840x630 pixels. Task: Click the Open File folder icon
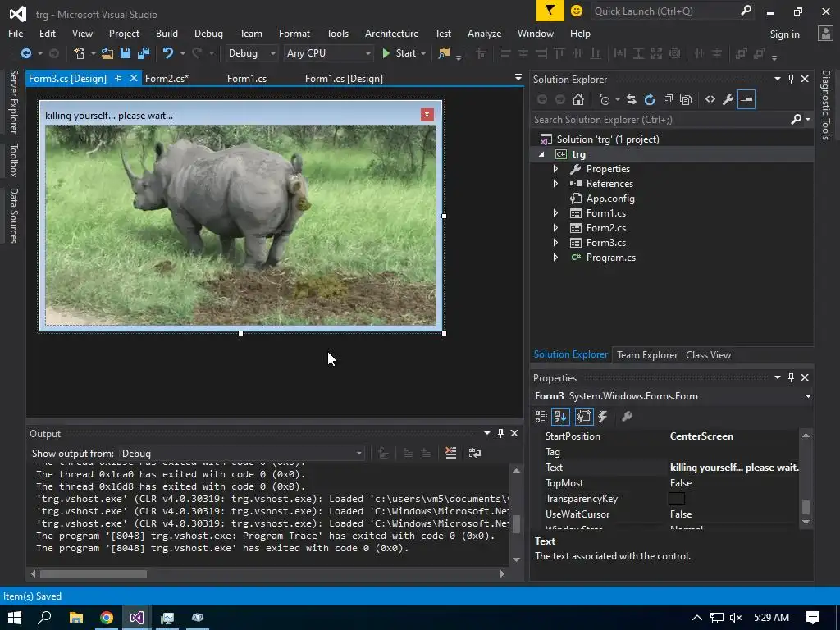click(107, 53)
